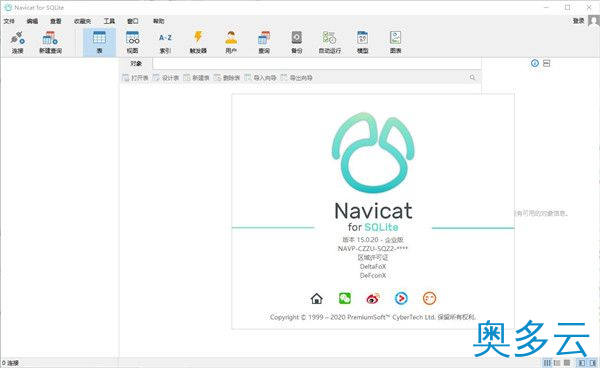This screenshot has height=368, width=600.
Task: Switch to detail view in status bar
Action: (557, 362)
